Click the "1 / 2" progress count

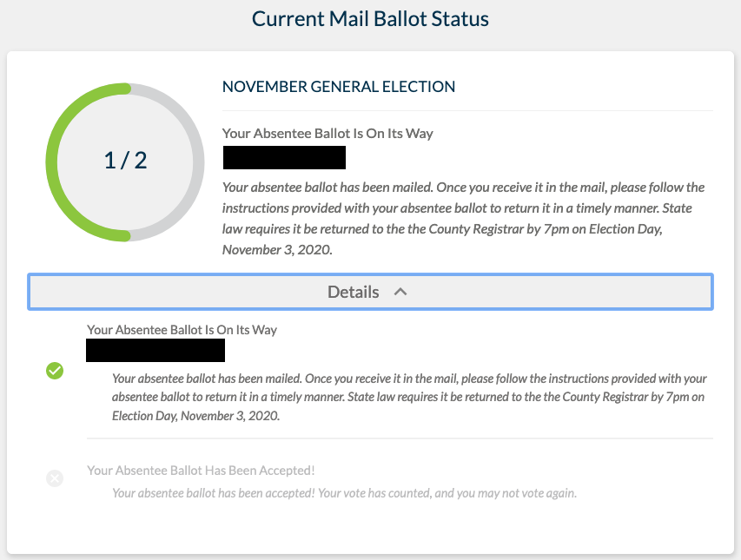click(x=125, y=161)
